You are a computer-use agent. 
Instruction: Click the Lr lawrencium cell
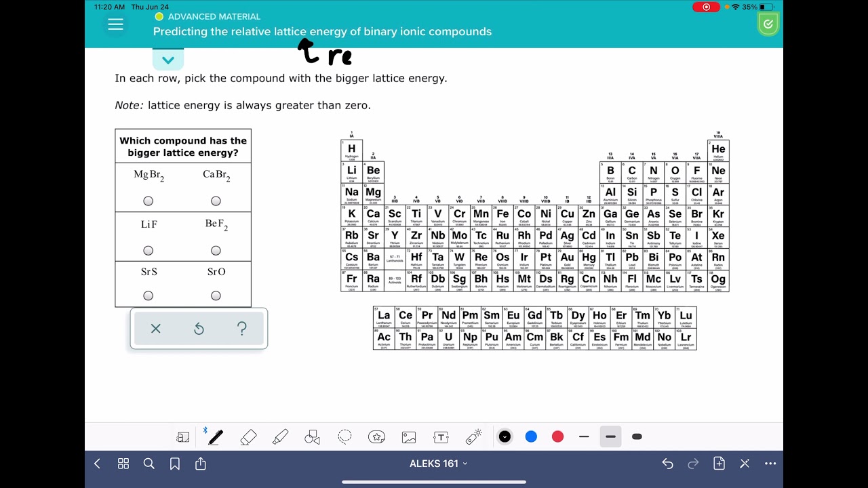coord(686,340)
